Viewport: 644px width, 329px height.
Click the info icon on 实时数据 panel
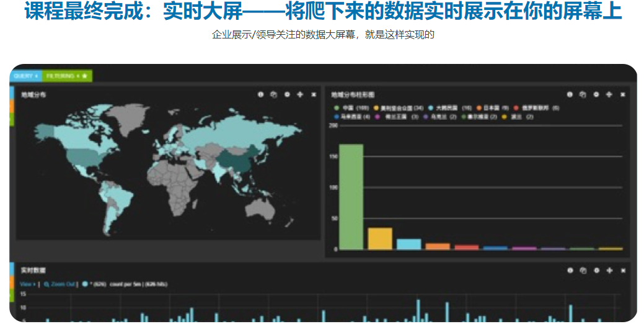570,271
